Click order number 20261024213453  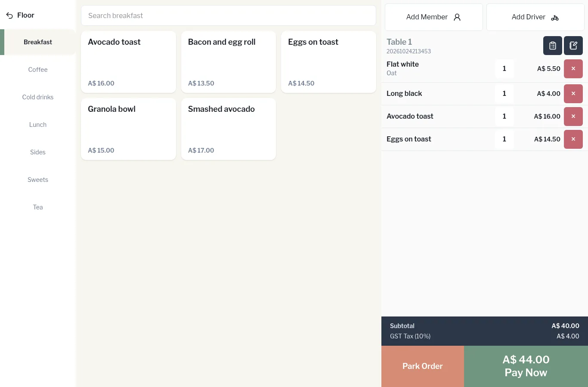(x=409, y=51)
